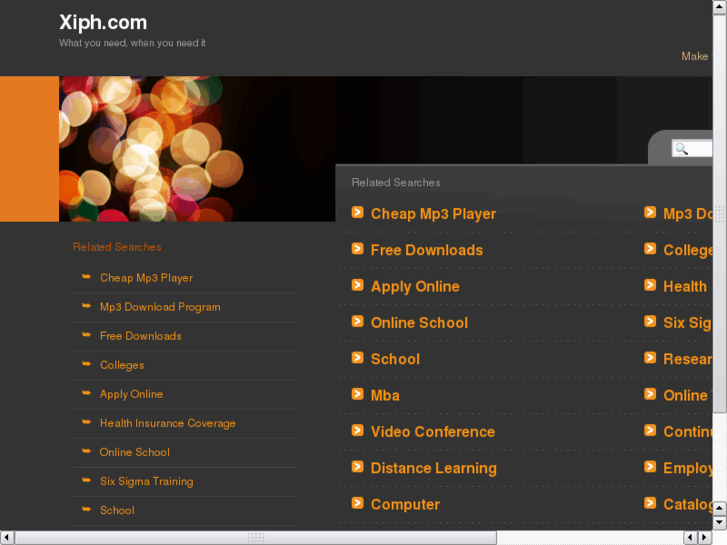This screenshot has width=727, height=545.
Task: Click the Xiph.com site title
Action: [x=103, y=23]
